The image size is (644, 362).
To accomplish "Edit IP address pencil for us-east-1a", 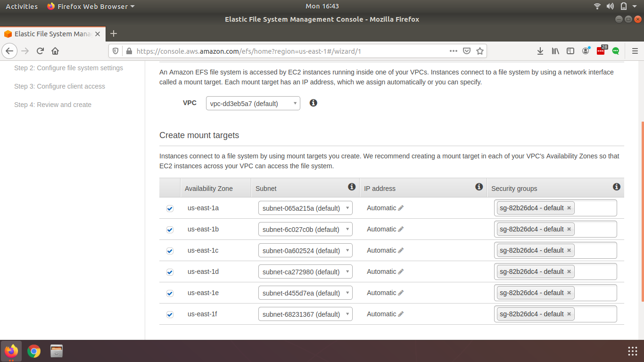I will coord(401,208).
